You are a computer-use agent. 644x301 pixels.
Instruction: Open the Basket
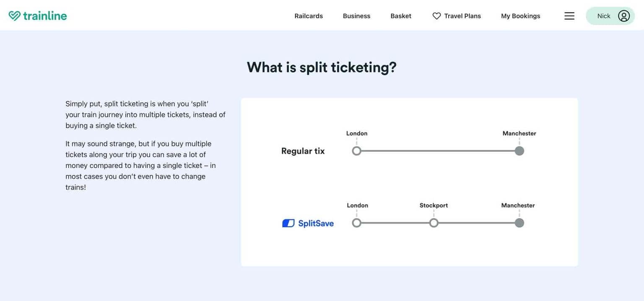[x=401, y=15]
